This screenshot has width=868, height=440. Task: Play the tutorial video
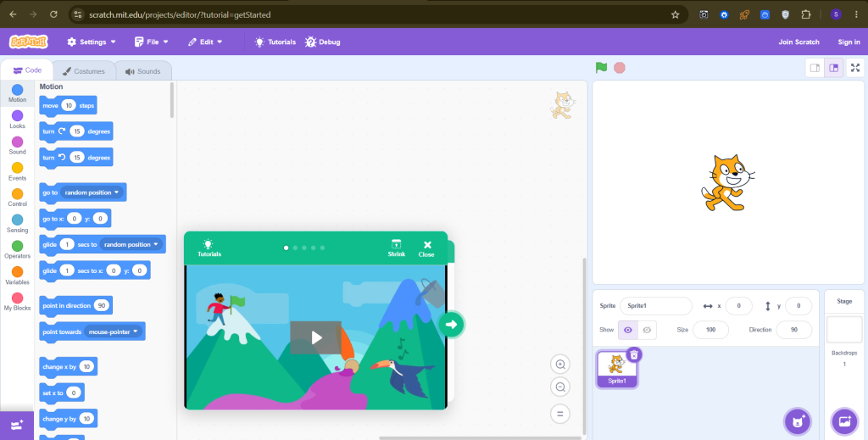coord(315,337)
